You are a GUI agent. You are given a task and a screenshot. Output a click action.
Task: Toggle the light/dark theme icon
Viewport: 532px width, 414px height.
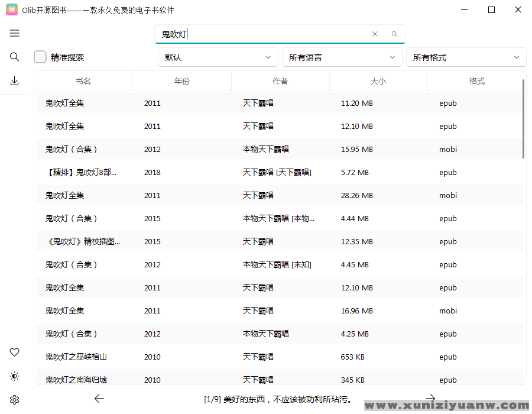point(15,376)
